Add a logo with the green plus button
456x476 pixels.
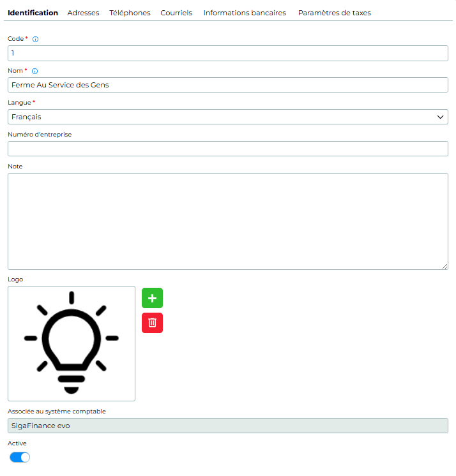(152, 298)
